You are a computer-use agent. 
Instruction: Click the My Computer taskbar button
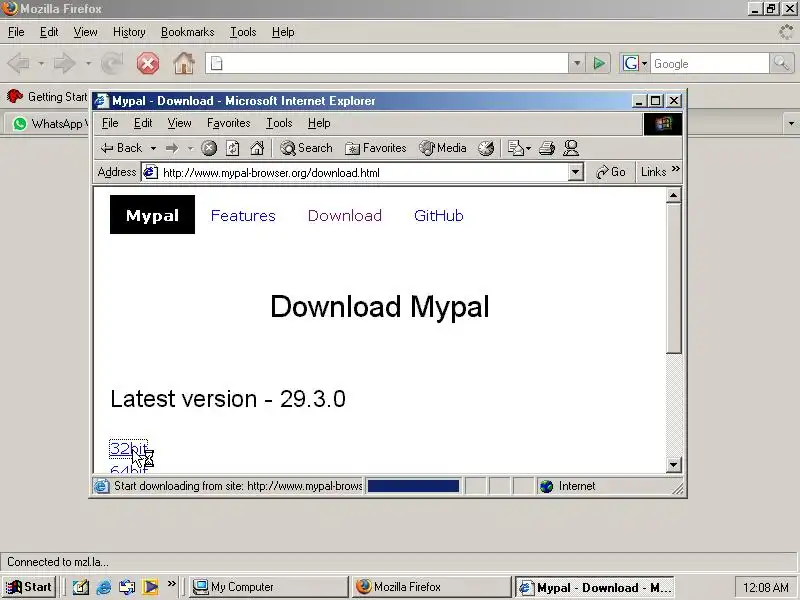pyautogui.click(x=268, y=587)
